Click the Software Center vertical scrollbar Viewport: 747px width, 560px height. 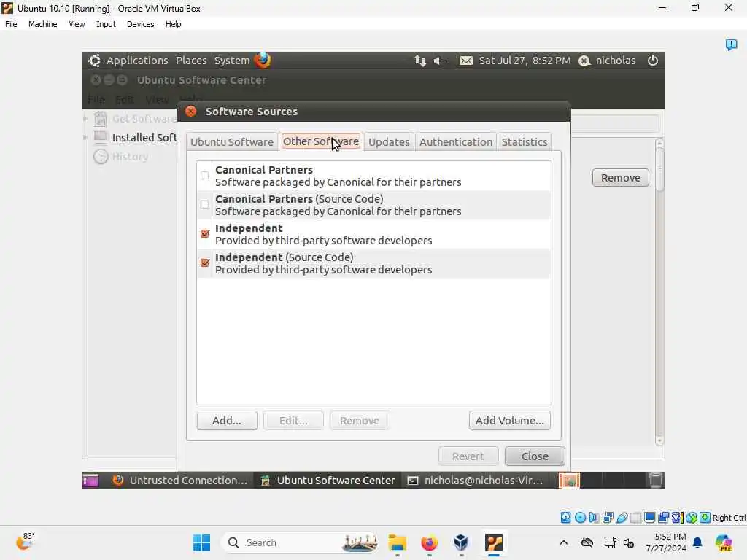click(x=659, y=292)
